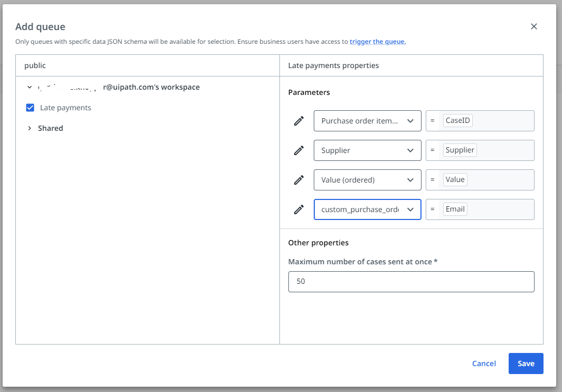Click the maximum number of cases field
This screenshot has width=562, height=392.
(411, 282)
